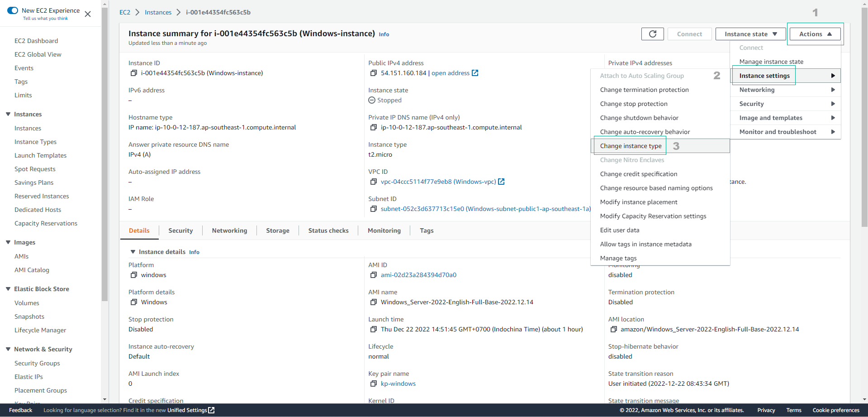The height and width of the screenshot is (417, 868).
Task: Choose Change shutdown behavior option
Action: point(660,118)
